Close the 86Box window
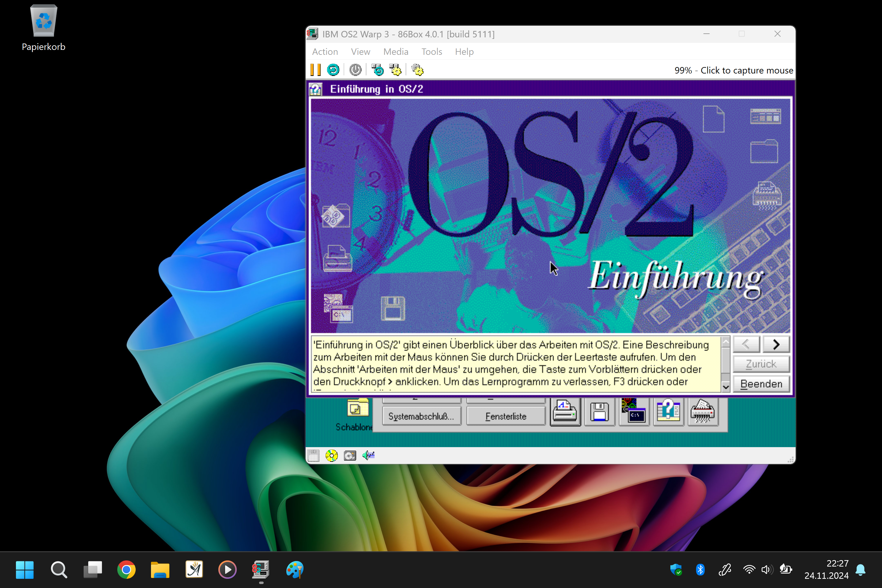This screenshot has width=882, height=588. click(777, 34)
